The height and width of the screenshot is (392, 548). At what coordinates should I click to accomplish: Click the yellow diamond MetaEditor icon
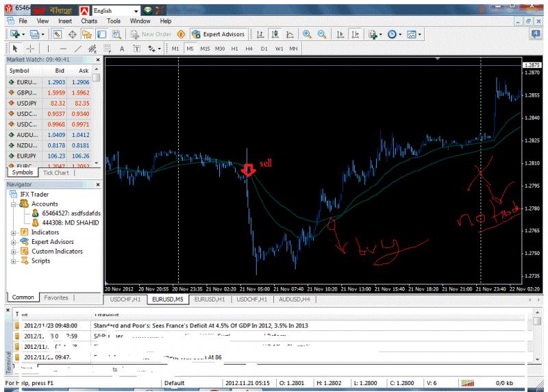181,34
